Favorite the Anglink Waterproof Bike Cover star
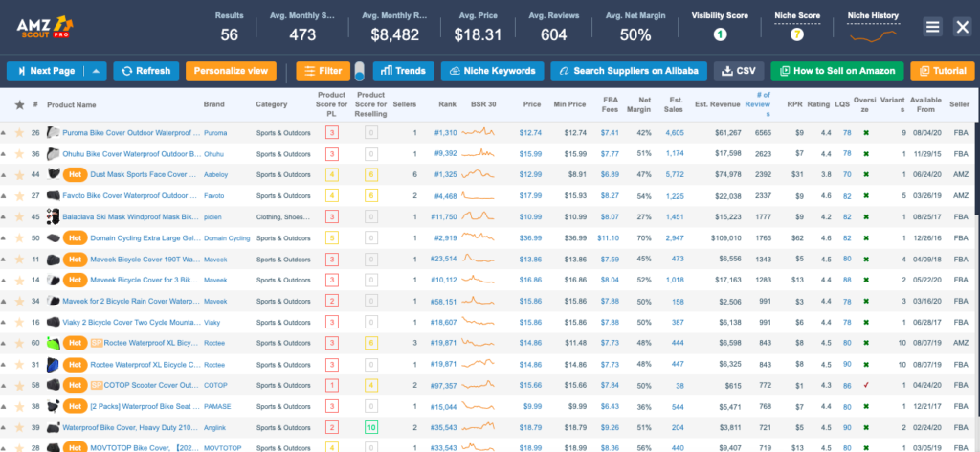Screen dimensions: 980x452 click(x=19, y=428)
